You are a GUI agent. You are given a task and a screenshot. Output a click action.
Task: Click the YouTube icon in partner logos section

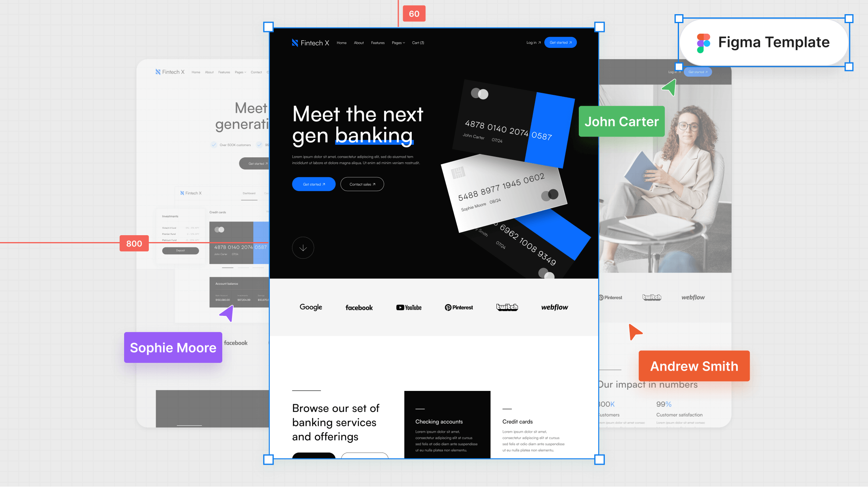click(x=409, y=307)
